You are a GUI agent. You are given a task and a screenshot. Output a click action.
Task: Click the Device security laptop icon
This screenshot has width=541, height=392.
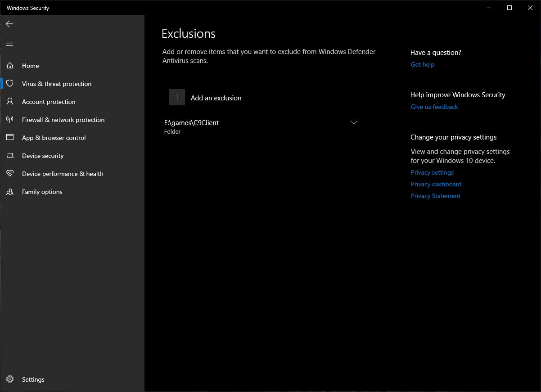(x=10, y=156)
